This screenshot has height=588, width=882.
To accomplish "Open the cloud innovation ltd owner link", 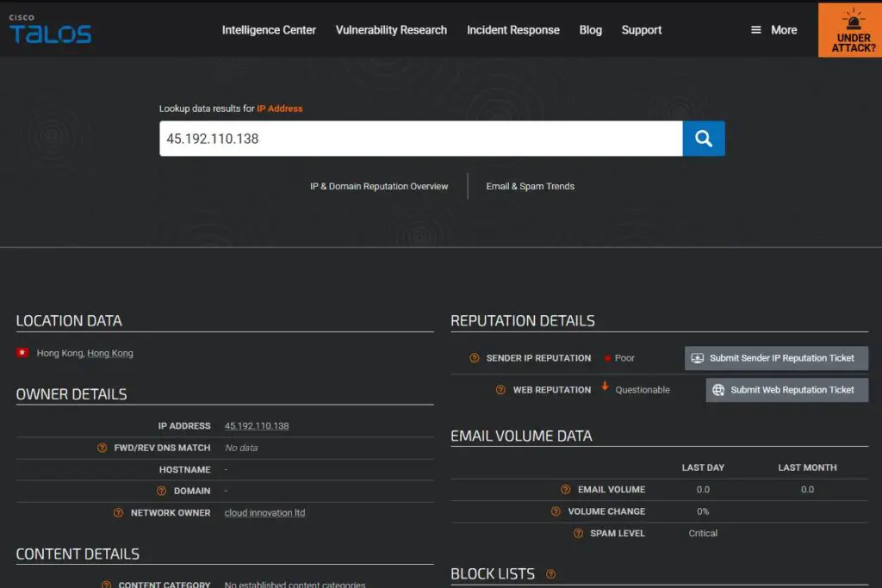I will [265, 513].
